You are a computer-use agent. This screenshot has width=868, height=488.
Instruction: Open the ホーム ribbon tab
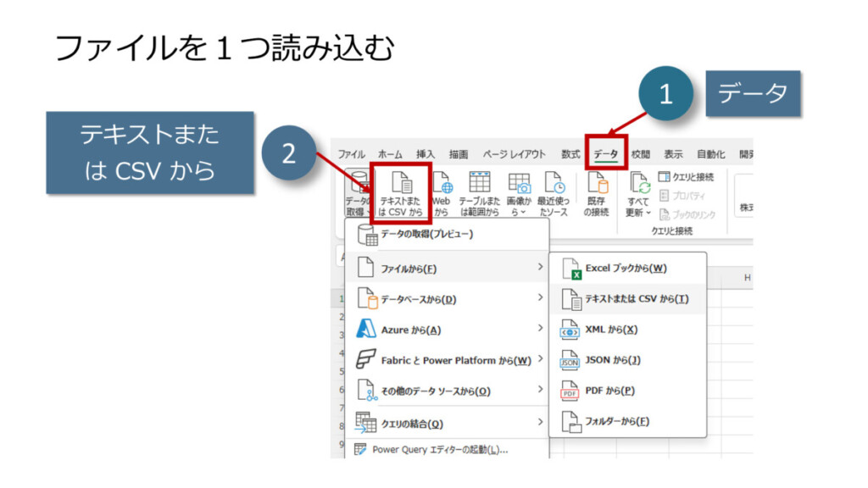(x=390, y=154)
